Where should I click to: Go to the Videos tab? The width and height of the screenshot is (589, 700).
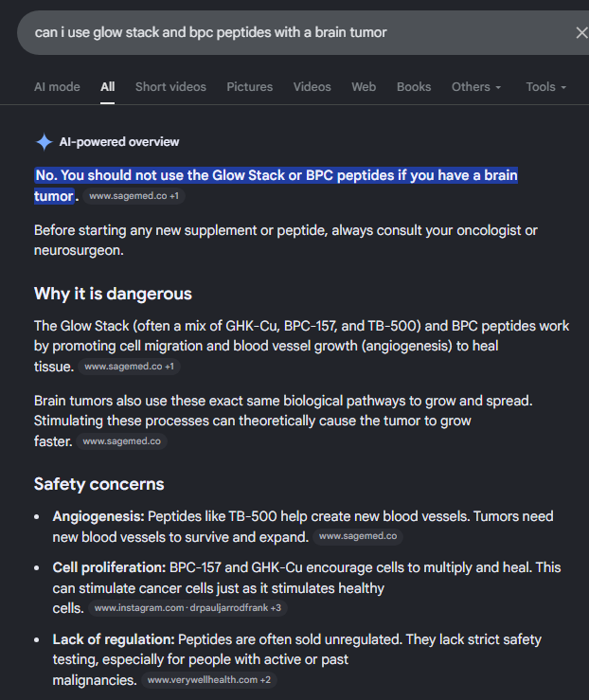[x=312, y=86]
